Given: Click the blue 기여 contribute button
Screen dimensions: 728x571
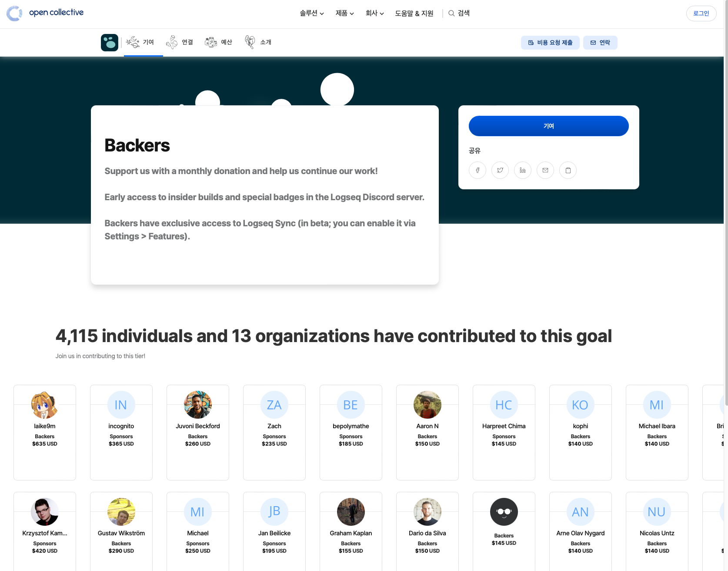Looking at the screenshot, I should (549, 126).
